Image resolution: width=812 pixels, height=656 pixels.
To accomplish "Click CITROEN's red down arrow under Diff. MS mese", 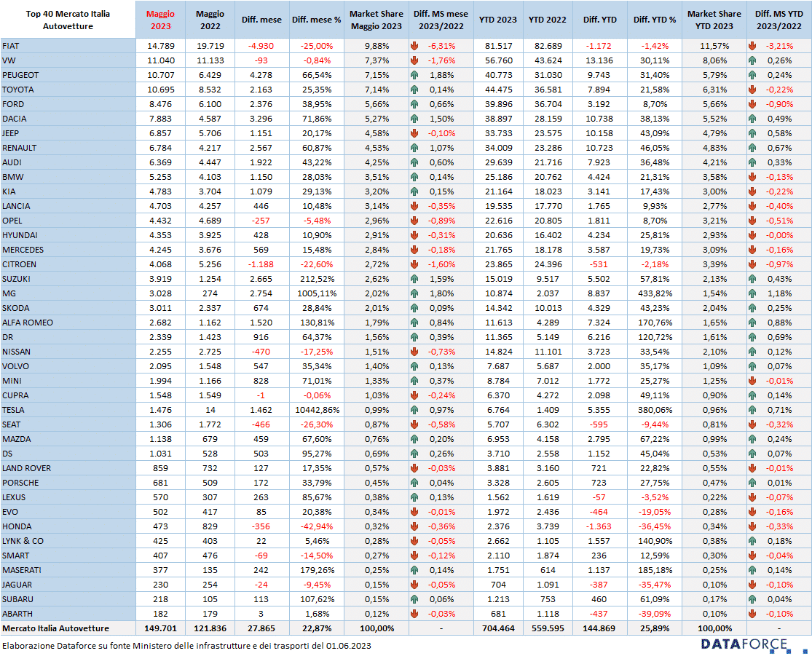I will pos(414,264).
